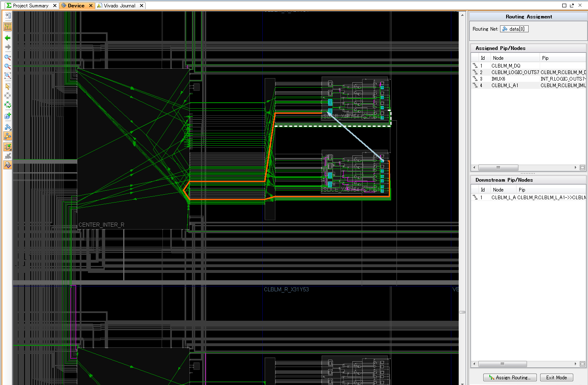Select node IMUX6 in Assigned Pip/Nodes
588x385 pixels.
(x=498, y=79)
